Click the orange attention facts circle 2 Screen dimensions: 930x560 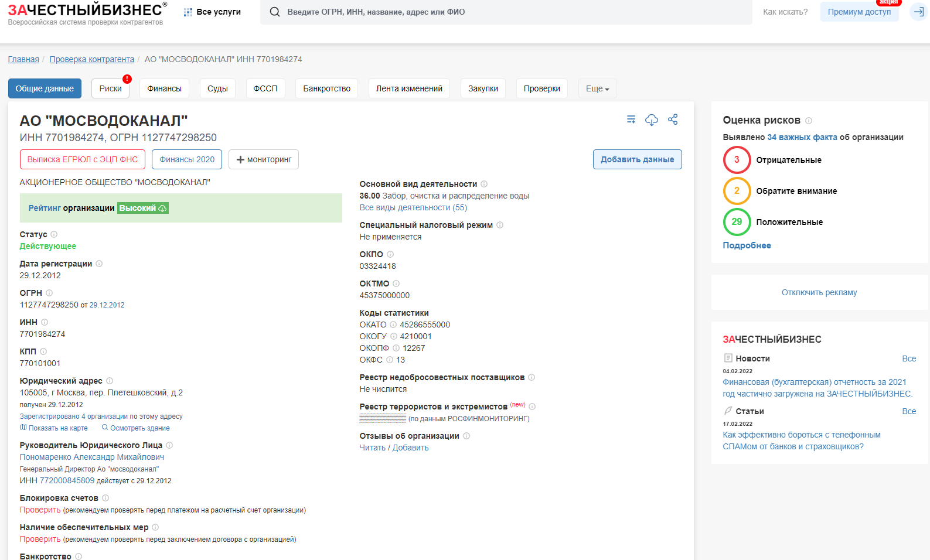pyautogui.click(x=737, y=191)
